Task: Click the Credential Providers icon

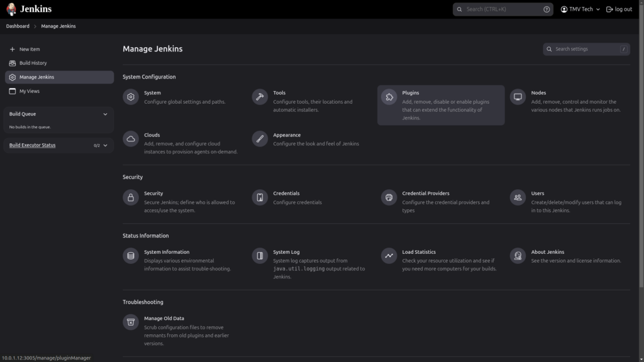Action: (389, 197)
